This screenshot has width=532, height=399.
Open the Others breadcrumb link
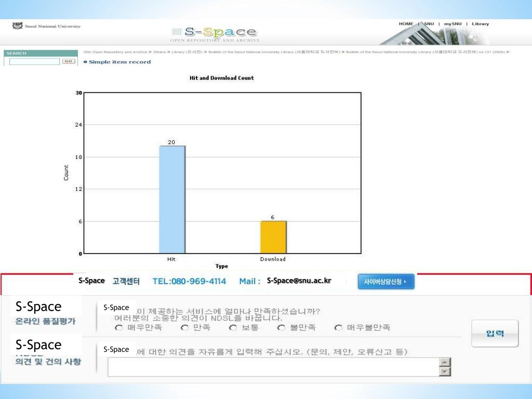(159, 52)
